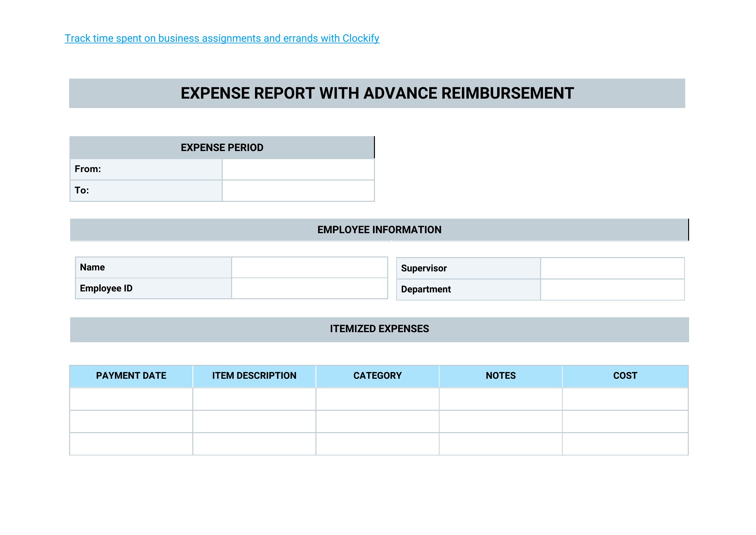Click the empty Employee ID value field
Screen dimensions: 756x535
(x=310, y=289)
